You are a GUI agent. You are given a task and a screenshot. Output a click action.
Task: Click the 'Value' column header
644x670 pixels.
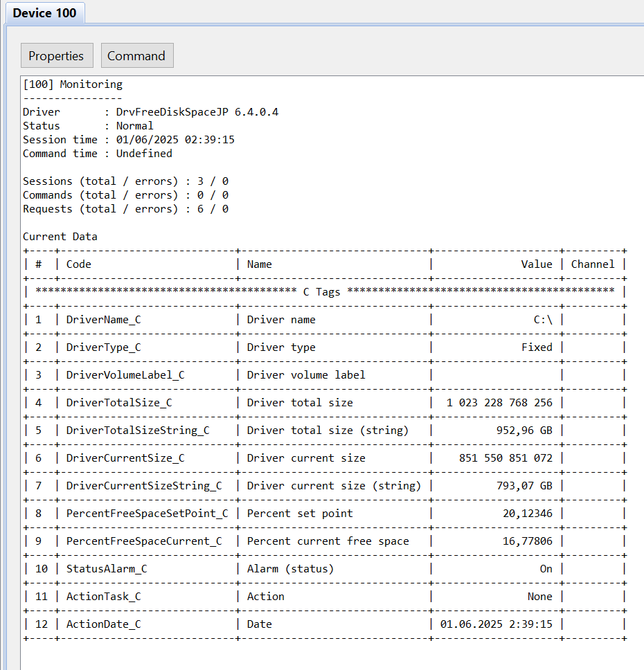[537, 264]
